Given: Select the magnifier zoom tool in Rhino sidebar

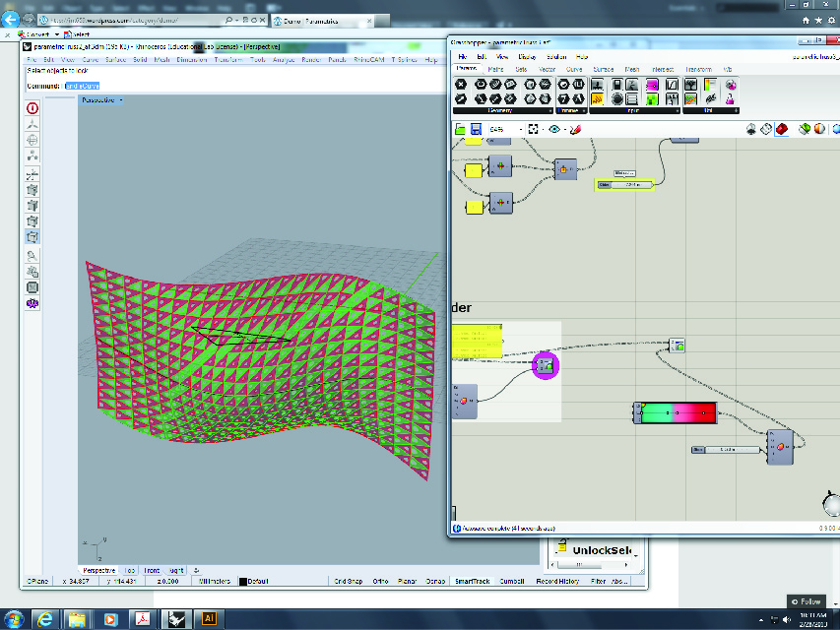Looking at the screenshot, I should (x=32, y=255).
